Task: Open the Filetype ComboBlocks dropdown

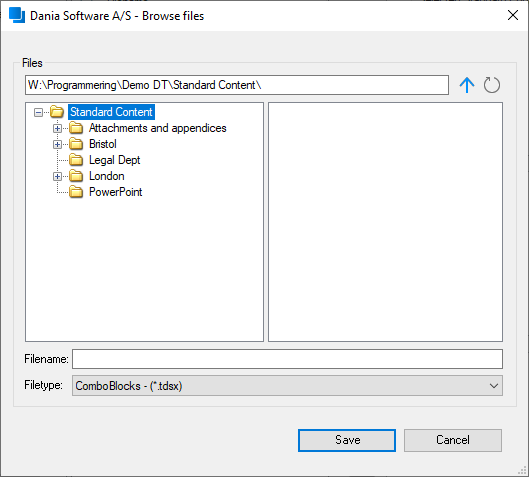Action: (x=287, y=386)
